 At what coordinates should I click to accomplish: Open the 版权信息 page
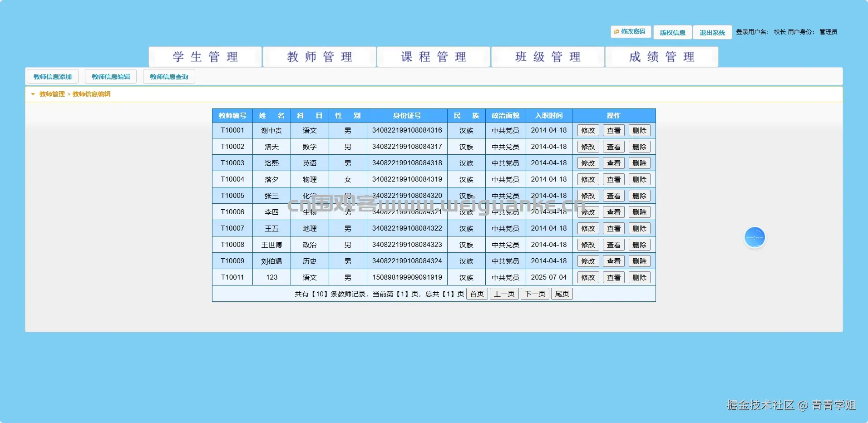point(672,33)
